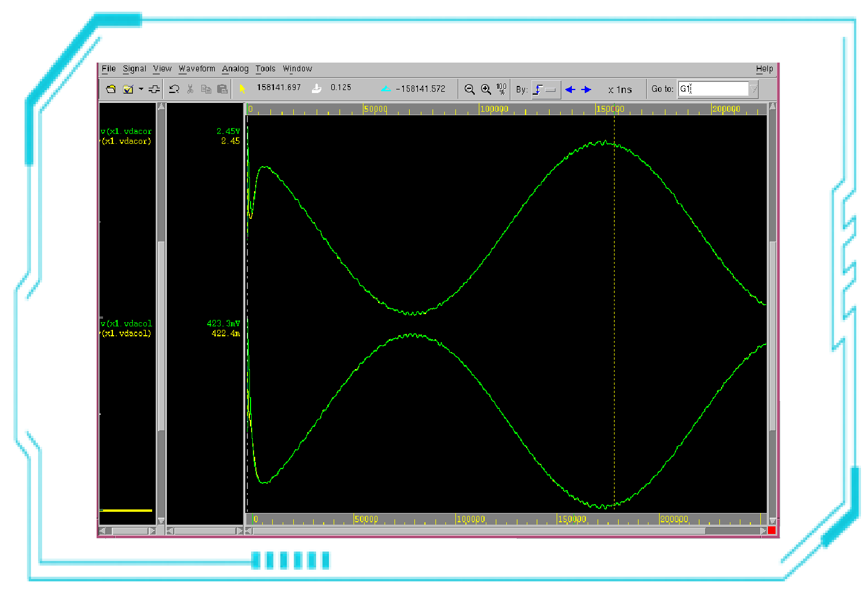Click the undo icon in toolbar
Viewport: 868px width, 596px height.
[x=174, y=89]
